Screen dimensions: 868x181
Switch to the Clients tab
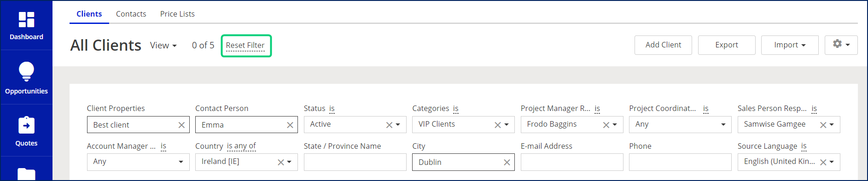[89, 14]
